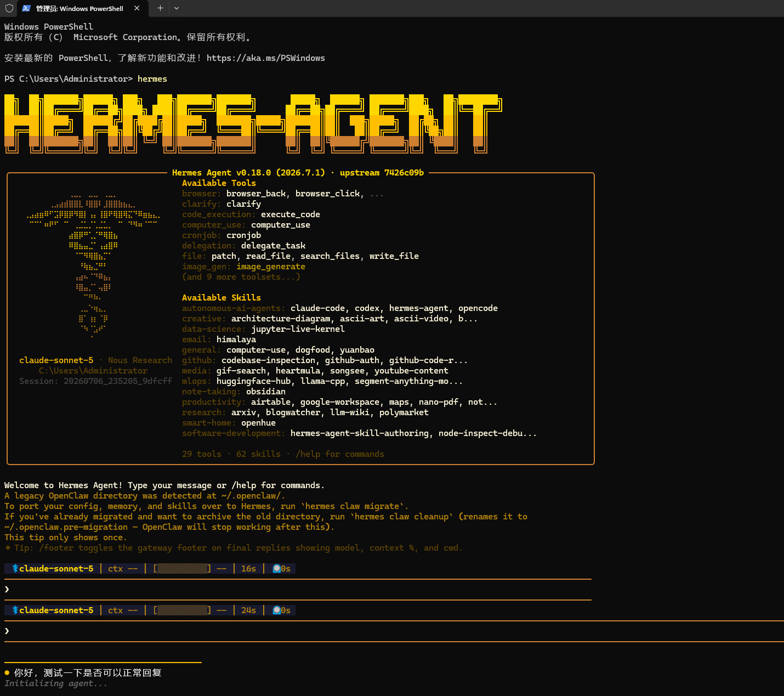This screenshot has height=696, width=784.
Task: Click the "codebase-inspection" skill name
Action: tap(268, 360)
